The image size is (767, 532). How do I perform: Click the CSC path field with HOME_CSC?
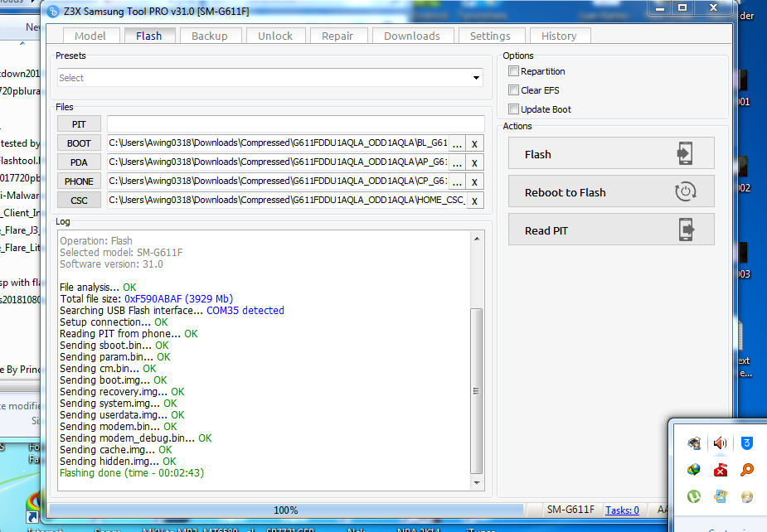click(286, 201)
